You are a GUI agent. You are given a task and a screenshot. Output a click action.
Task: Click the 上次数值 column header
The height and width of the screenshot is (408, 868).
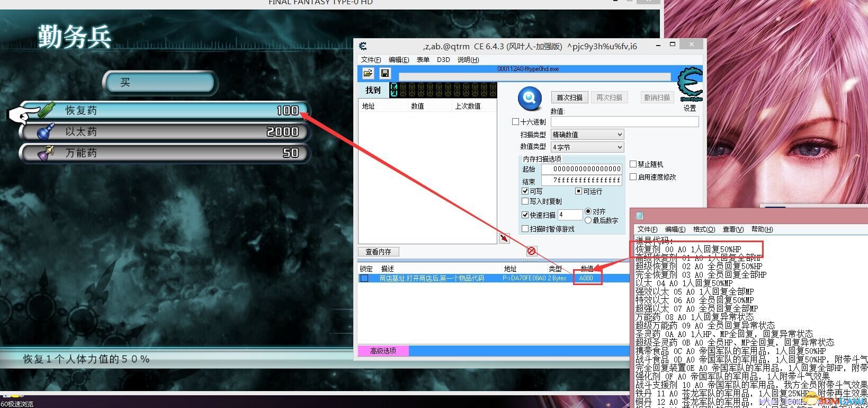point(468,106)
